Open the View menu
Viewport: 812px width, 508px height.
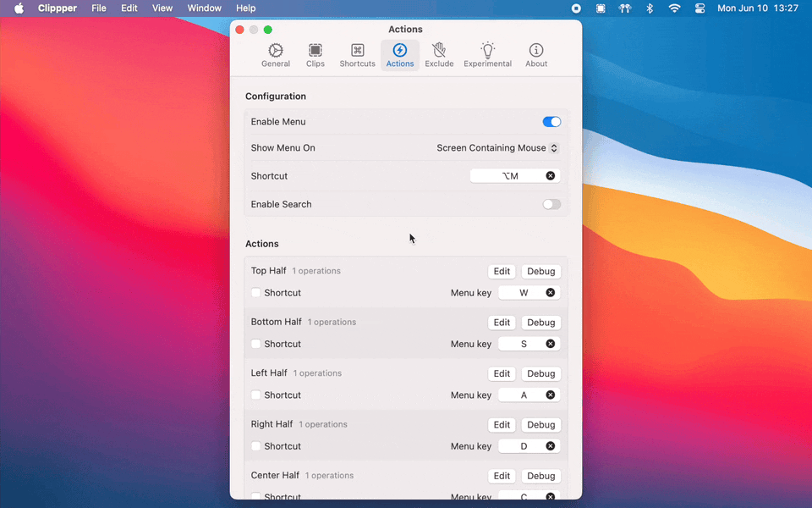162,8
